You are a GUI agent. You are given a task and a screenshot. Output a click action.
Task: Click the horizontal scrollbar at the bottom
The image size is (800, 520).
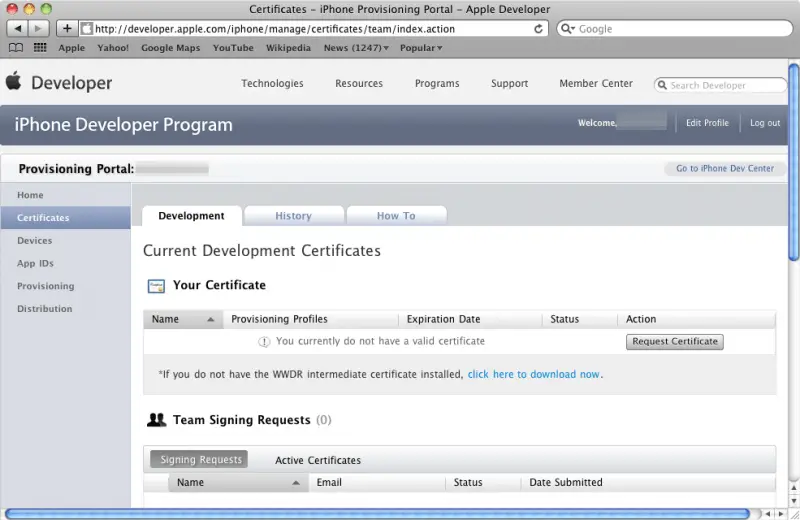380,514
